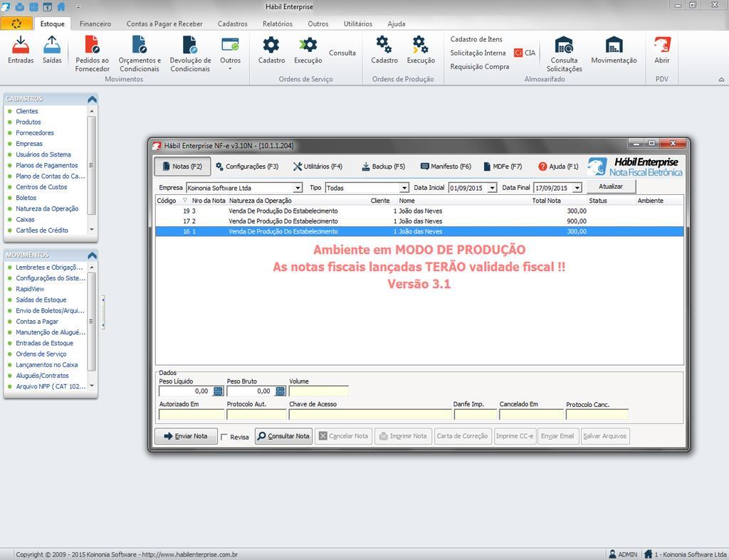Click Cadastro de Itens link

(x=476, y=40)
